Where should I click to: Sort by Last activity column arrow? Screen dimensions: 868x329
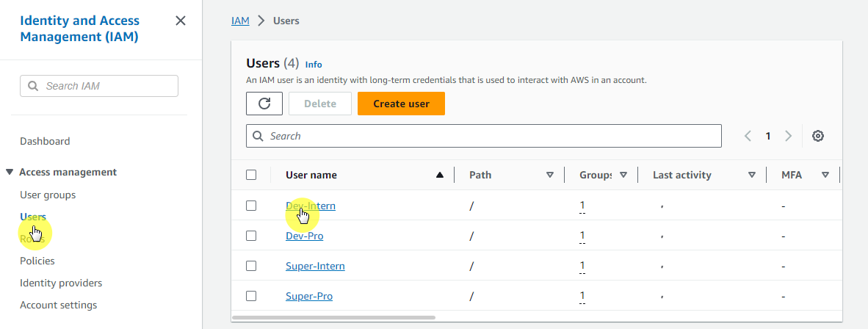[752, 175]
